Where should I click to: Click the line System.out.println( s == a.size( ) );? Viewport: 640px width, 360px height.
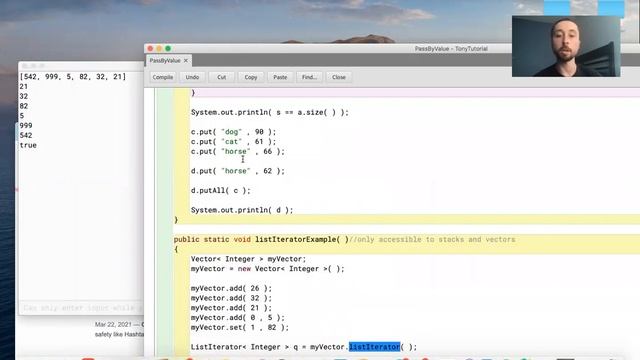270,112
